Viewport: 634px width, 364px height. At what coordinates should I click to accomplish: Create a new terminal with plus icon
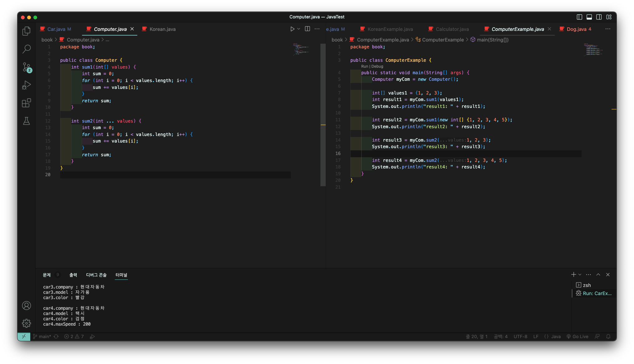point(573,274)
